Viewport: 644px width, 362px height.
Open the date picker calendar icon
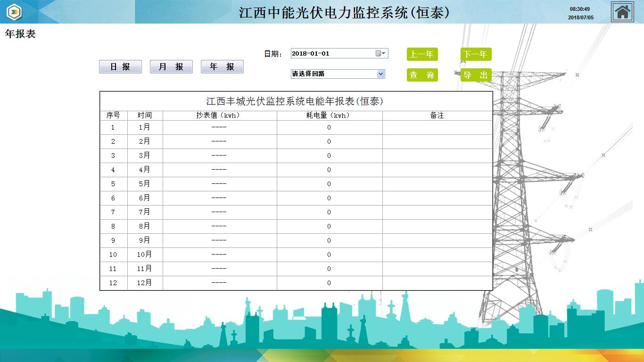click(x=380, y=53)
